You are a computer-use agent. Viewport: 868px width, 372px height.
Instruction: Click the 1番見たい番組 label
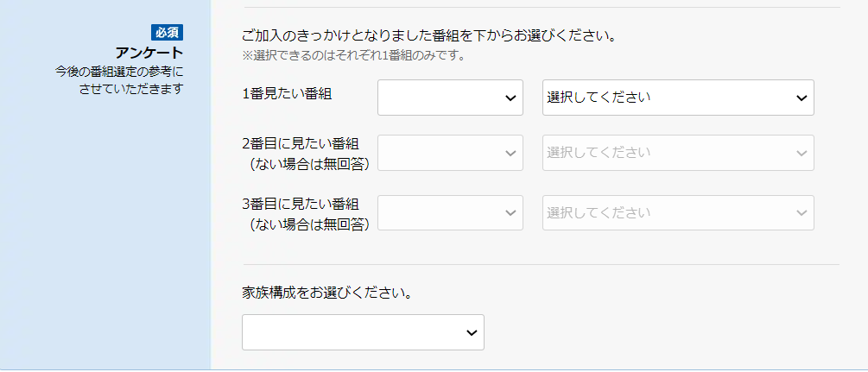(286, 94)
